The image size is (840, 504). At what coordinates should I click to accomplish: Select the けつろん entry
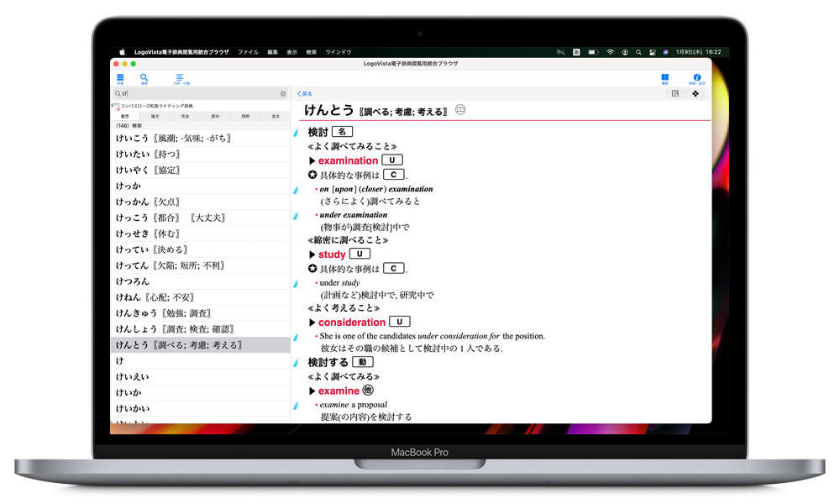coord(201,281)
